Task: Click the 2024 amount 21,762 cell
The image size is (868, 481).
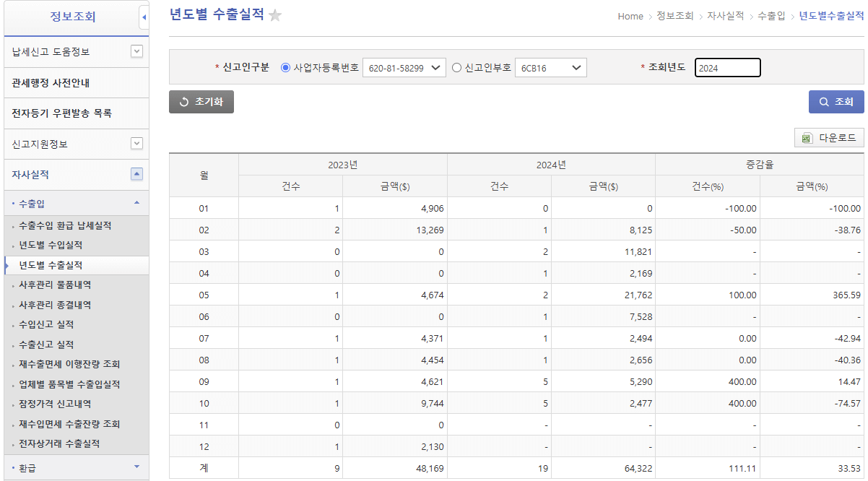Action: tap(603, 295)
